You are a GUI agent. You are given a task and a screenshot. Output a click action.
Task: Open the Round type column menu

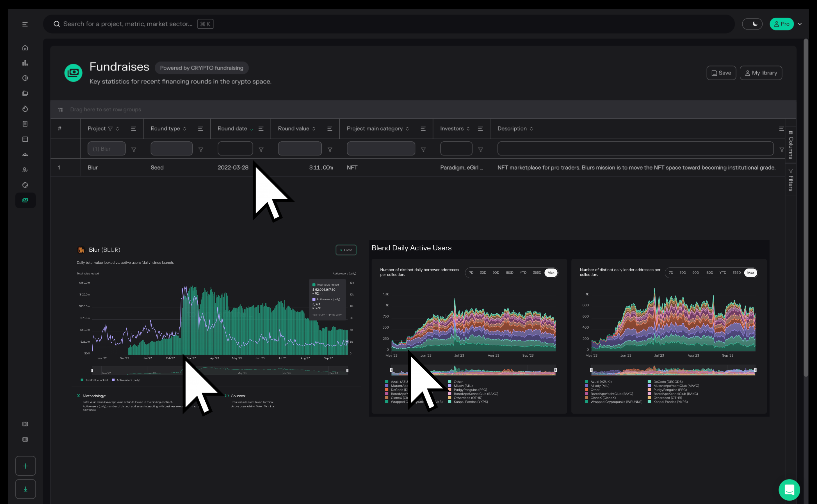pyautogui.click(x=200, y=129)
